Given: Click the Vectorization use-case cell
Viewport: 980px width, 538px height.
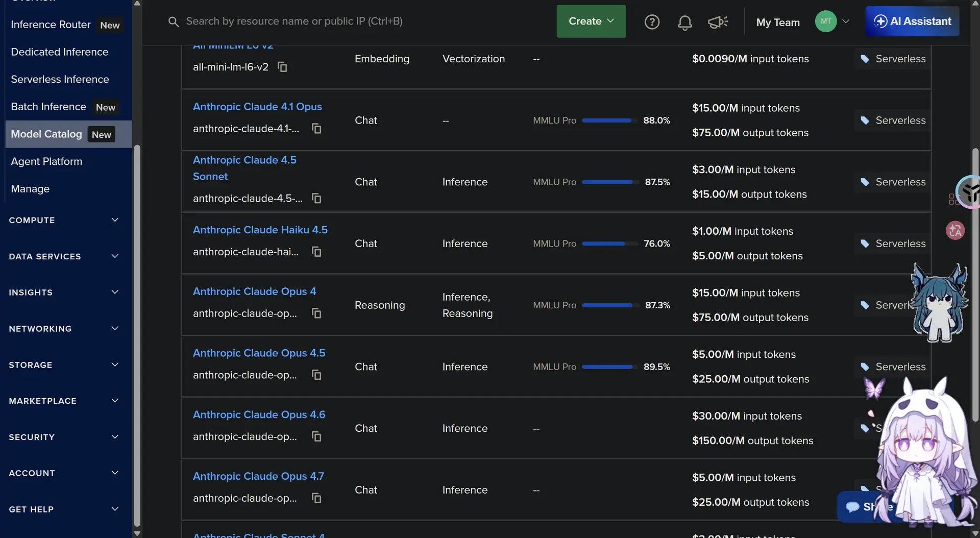Looking at the screenshot, I should click(473, 59).
